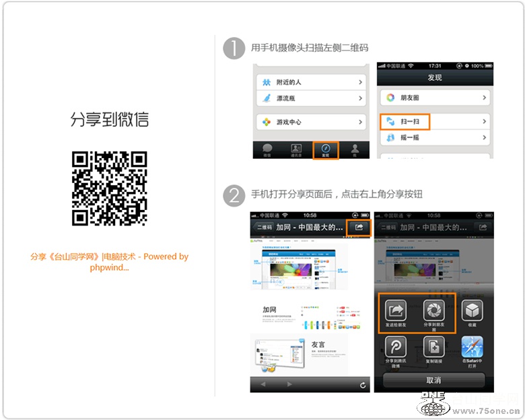Image resolution: width=525 pixels, height=420 pixels.
Task: Tap the 扫一扫 scan icon
Action: click(390, 121)
